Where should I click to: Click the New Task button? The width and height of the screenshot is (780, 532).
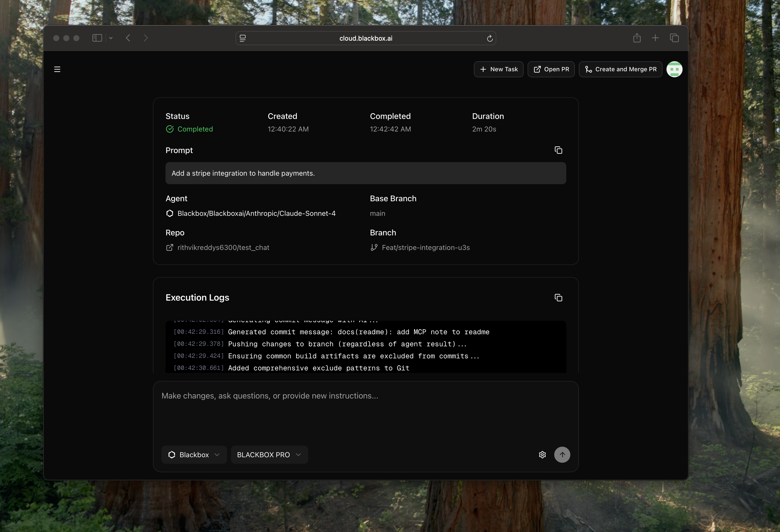tap(498, 70)
